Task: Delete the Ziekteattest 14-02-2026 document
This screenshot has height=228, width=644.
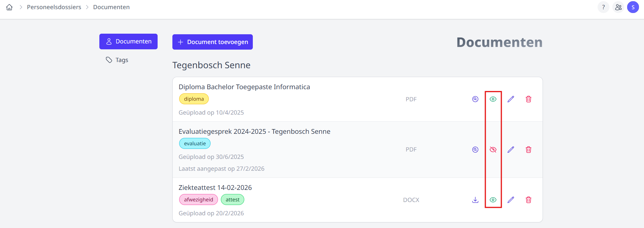Action: tap(528, 200)
